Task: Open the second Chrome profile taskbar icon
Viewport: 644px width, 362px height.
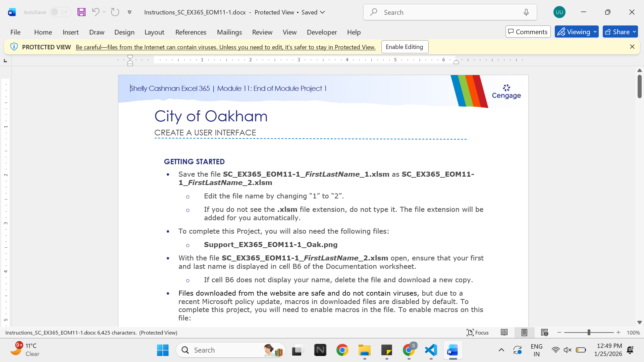Action: pos(409,350)
